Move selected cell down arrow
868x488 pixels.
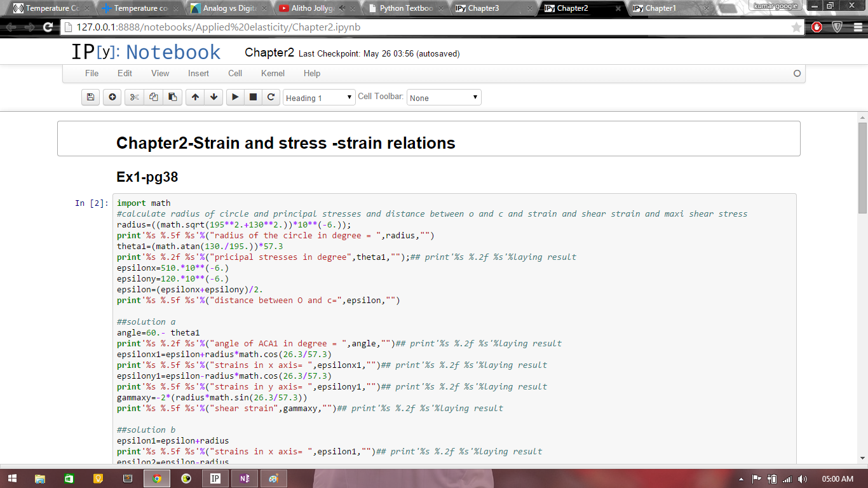point(214,97)
